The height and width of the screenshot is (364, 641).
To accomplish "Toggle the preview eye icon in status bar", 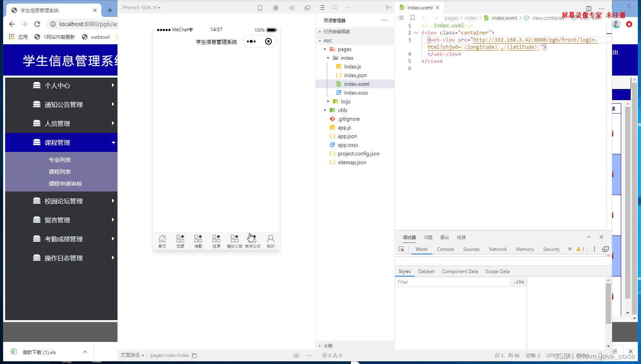I will pos(296,355).
